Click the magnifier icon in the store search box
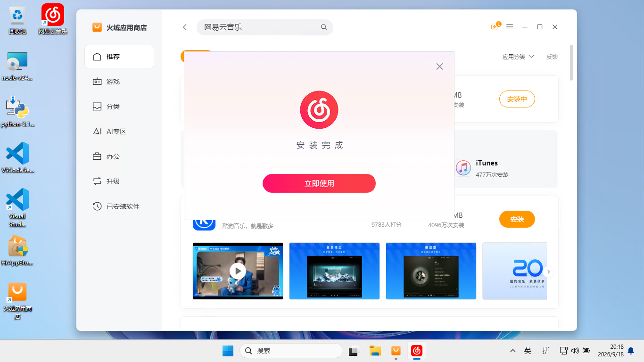Viewport: 644px width, 362px height. (x=324, y=27)
